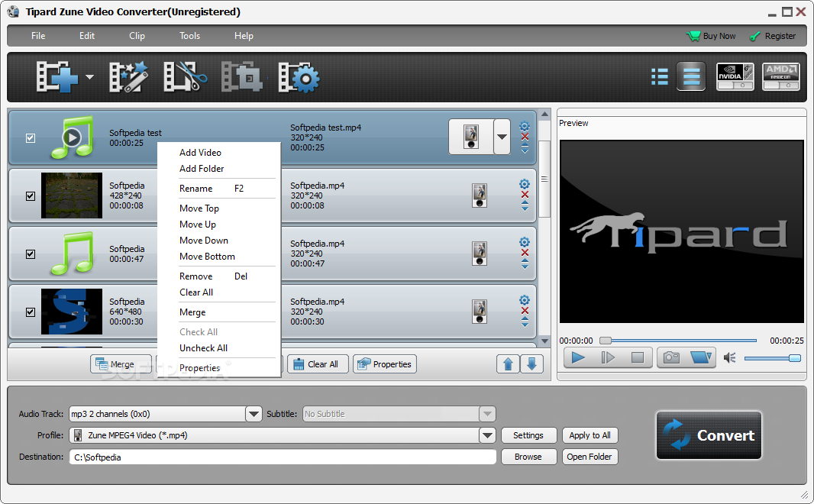Switch to detailed rows view icon

(691, 77)
